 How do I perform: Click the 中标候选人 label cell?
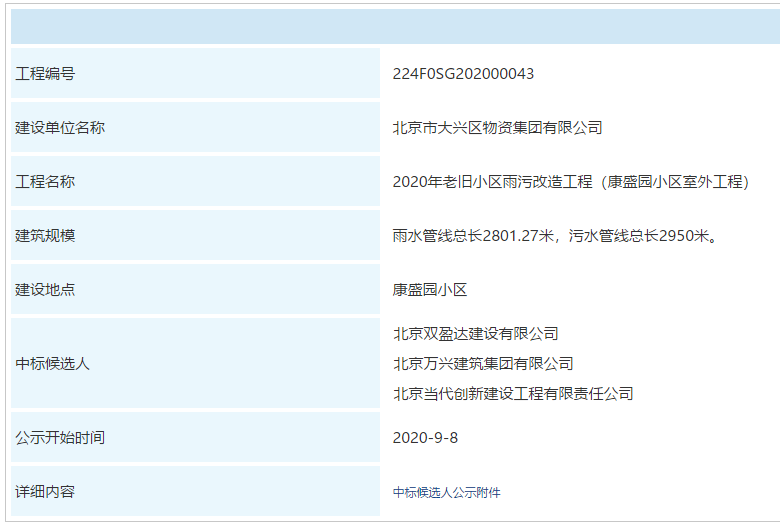pyautogui.click(x=195, y=363)
